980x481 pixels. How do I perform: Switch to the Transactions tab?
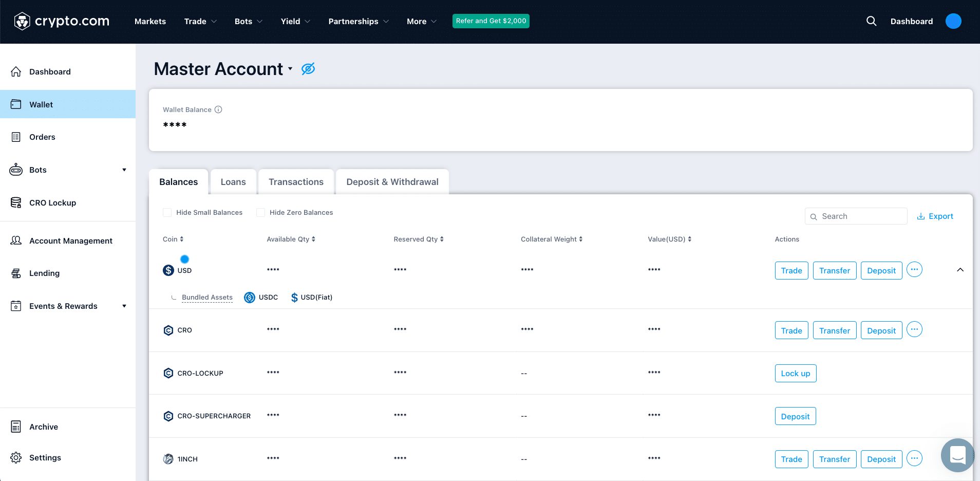pos(296,182)
